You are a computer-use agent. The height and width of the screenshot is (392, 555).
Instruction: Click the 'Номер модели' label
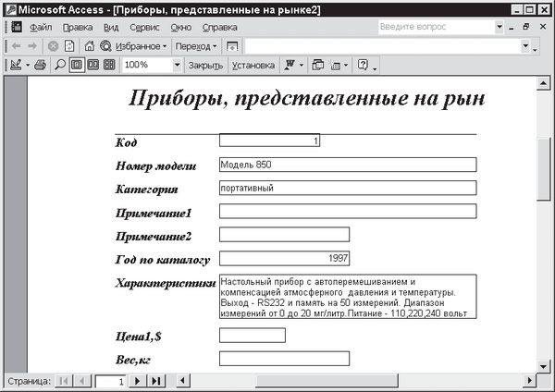(x=155, y=165)
